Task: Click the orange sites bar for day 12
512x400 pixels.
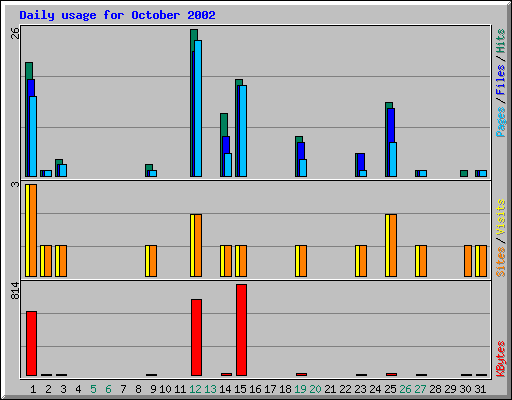Action: [x=198, y=245]
